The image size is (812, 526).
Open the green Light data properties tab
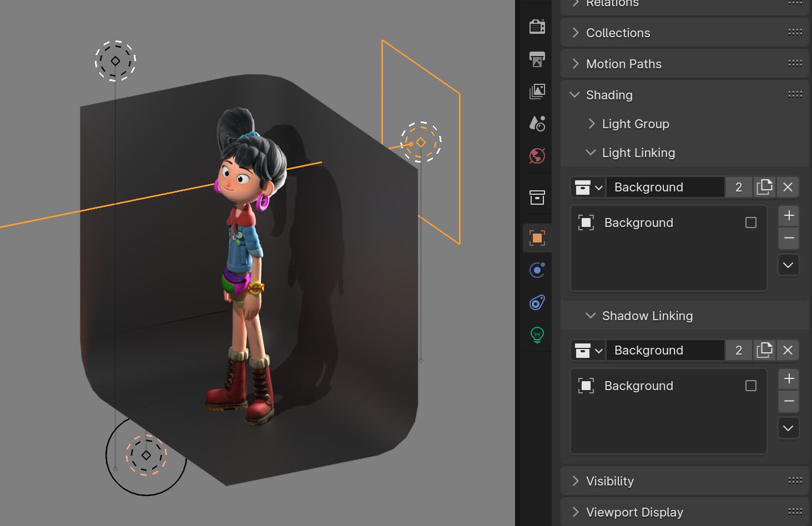pos(536,335)
